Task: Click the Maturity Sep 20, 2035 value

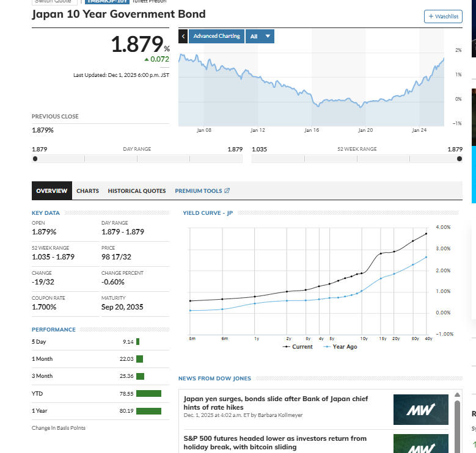Action: click(122, 307)
